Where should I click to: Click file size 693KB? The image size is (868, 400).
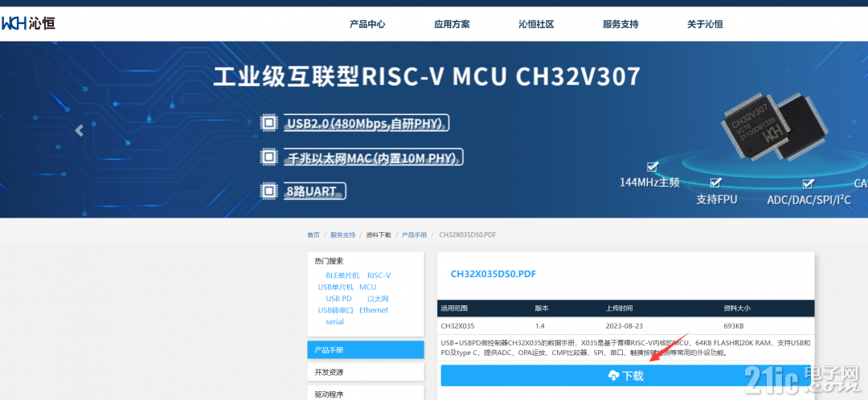pyautogui.click(x=734, y=325)
